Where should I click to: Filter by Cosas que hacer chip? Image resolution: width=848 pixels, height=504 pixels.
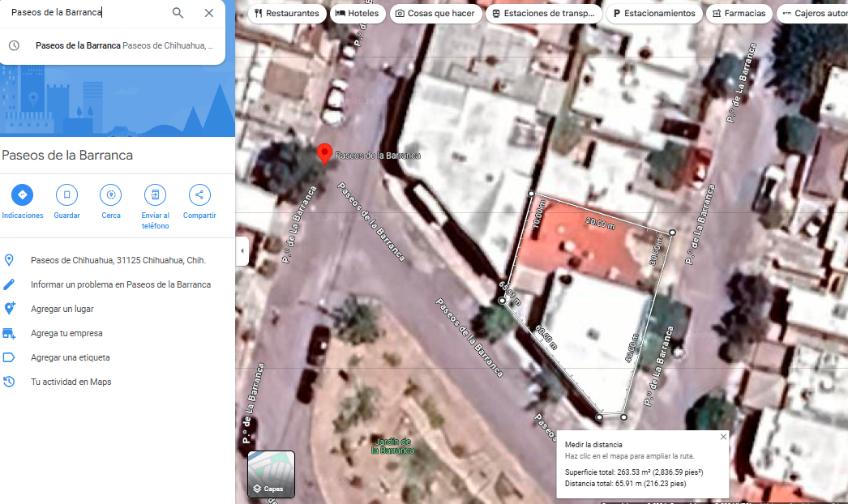pos(435,13)
